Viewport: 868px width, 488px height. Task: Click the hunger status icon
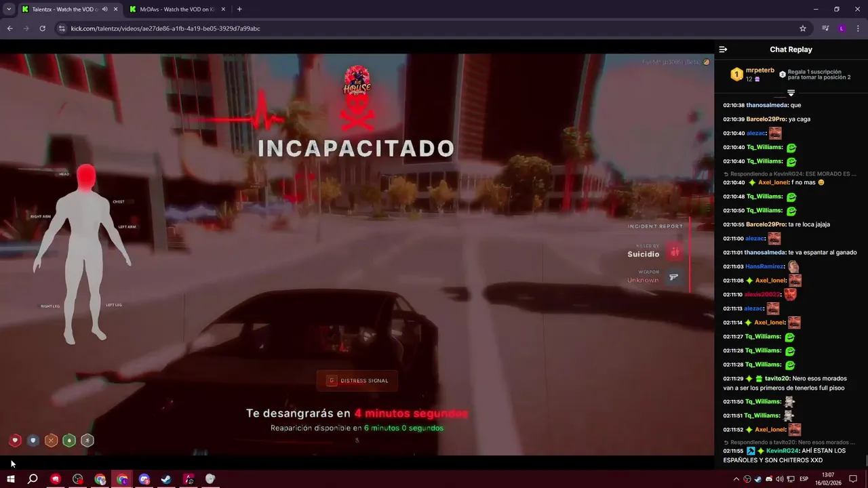coord(51,441)
